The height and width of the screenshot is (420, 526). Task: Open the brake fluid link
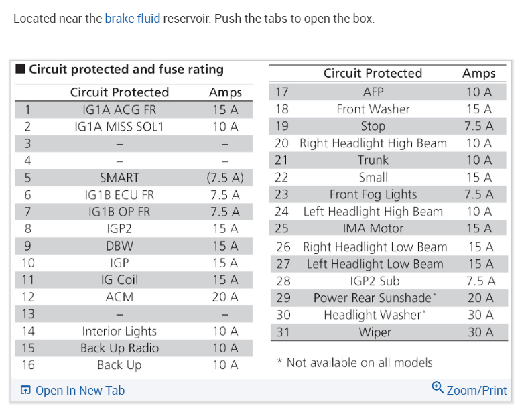pos(132,18)
